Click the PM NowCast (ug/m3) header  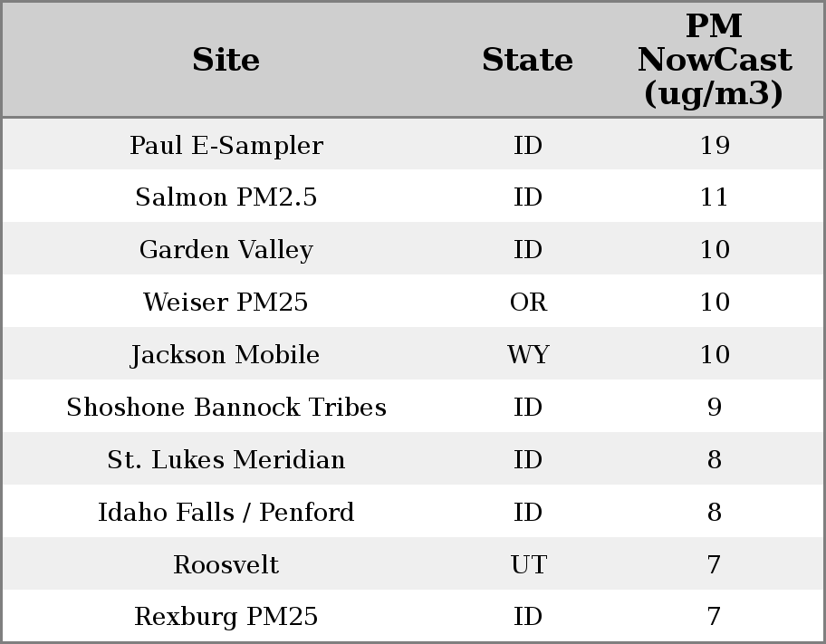pyautogui.click(x=714, y=60)
